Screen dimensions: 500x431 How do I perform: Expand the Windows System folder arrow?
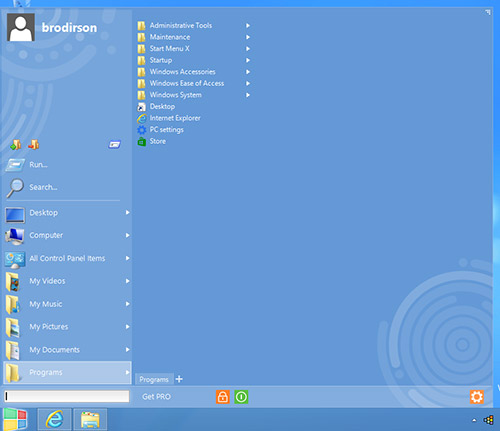[248, 95]
